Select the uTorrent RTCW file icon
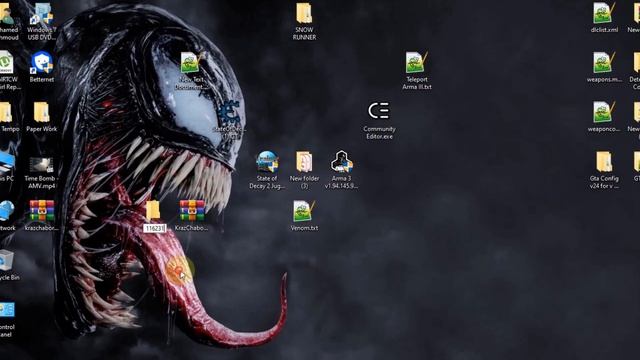Screen dimensions: 640x360 click(6, 62)
